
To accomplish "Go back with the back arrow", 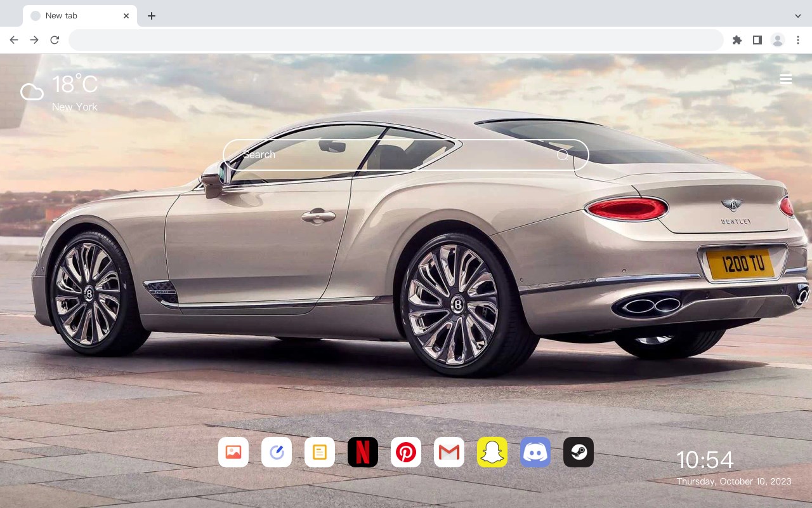I will (14, 40).
